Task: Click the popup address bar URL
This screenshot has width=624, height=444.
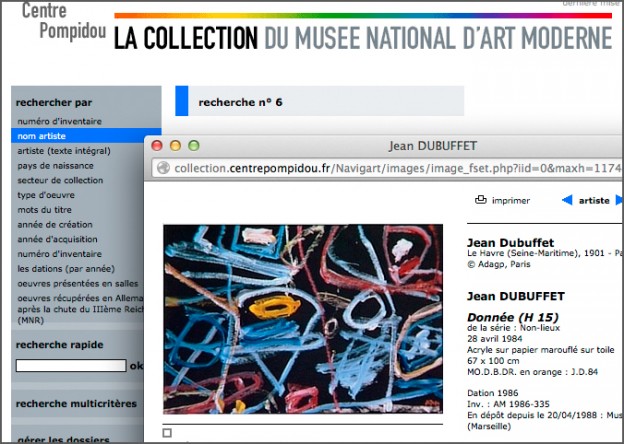Action: point(397,168)
